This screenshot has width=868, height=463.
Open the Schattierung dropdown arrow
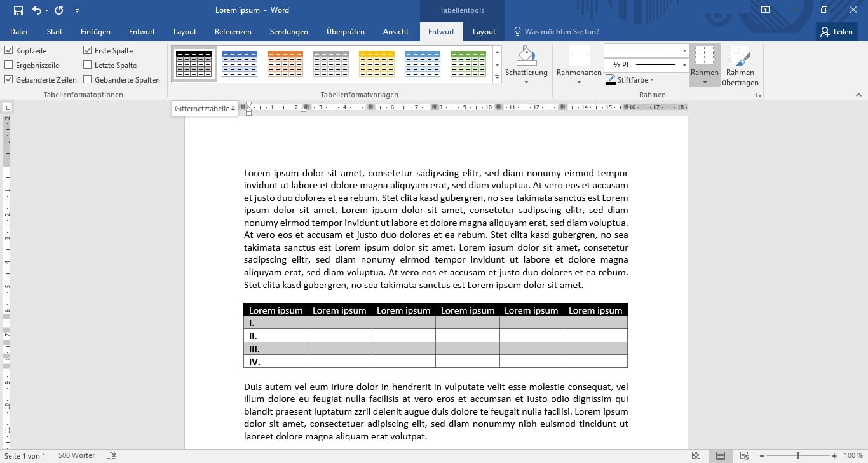[x=526, y=83]
